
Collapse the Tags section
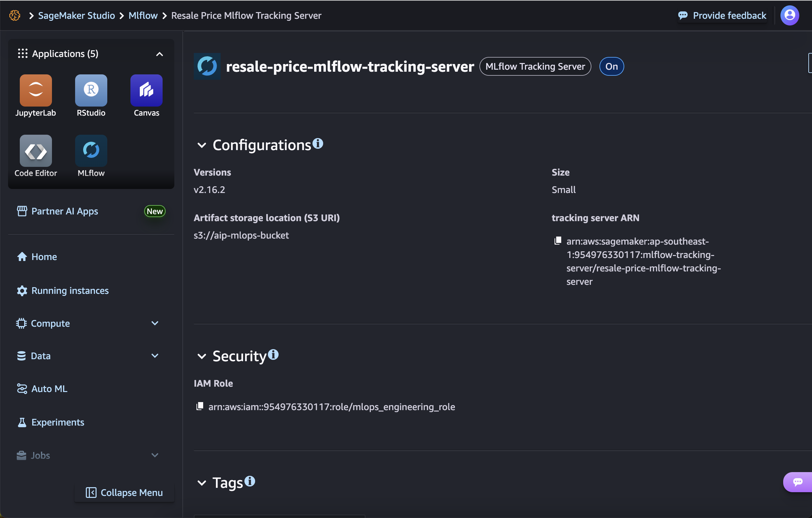(x=201, y=483)
